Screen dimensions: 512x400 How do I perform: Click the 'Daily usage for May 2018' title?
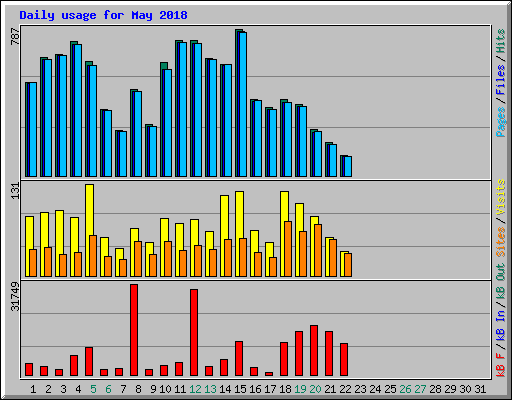[103, 15]
